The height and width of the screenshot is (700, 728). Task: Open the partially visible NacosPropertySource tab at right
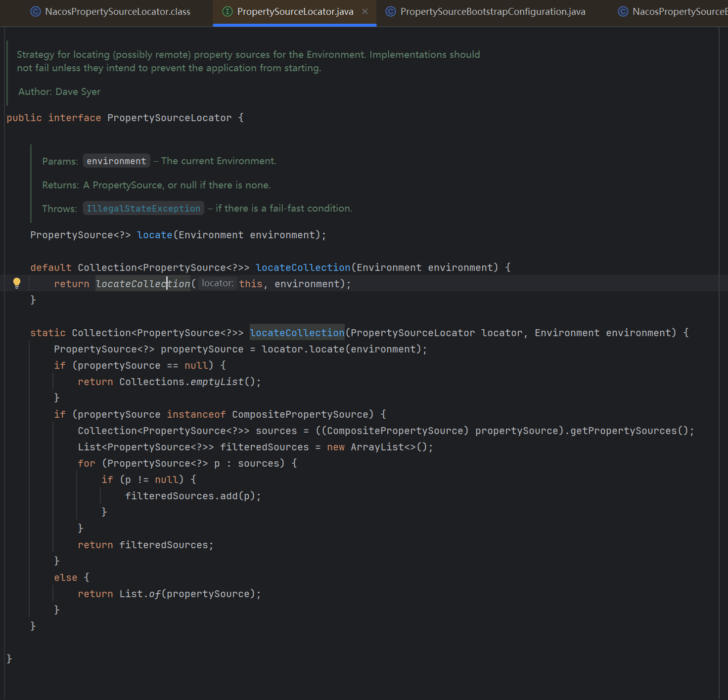(x=678, y=11)
